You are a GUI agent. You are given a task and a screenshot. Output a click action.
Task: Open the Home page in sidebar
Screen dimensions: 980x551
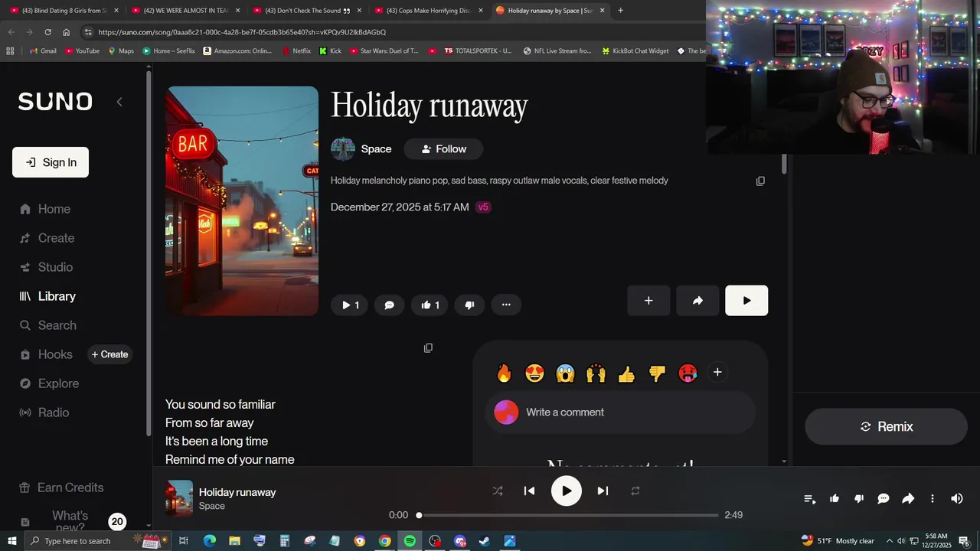point(46,209)
